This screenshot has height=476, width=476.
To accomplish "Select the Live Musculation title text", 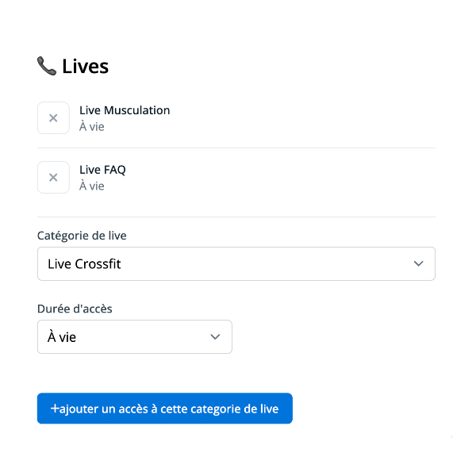I will (x=125, y=110).
